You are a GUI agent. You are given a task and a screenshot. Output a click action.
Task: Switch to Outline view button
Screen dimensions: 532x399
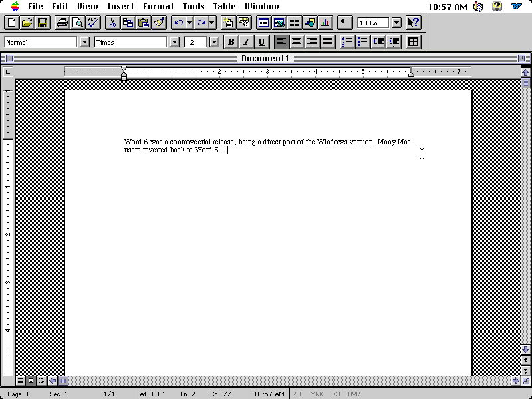(41, 380)
